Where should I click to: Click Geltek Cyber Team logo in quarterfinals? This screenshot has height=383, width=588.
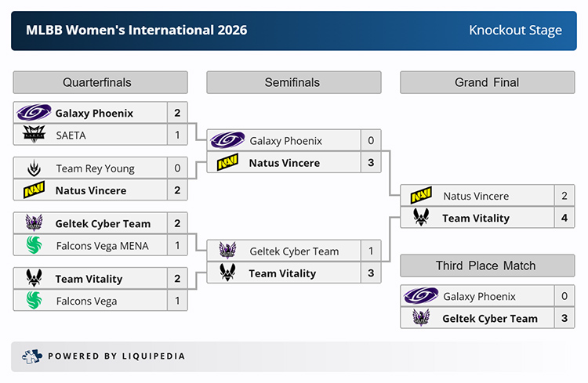pos(34,223)
